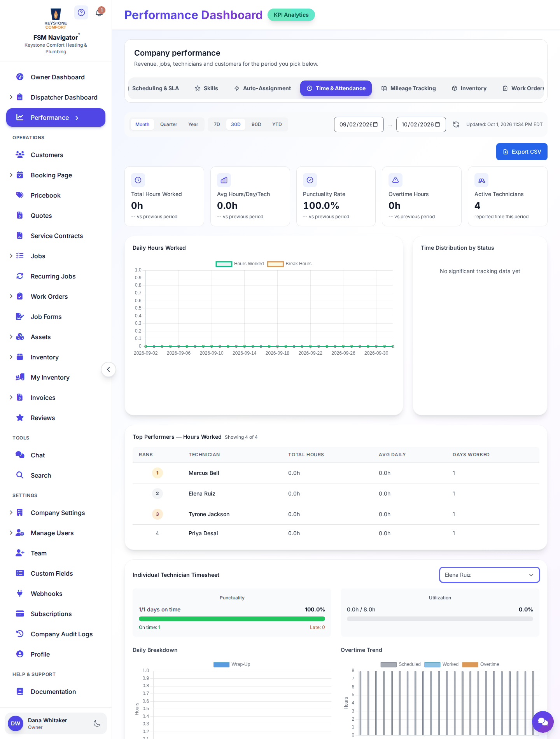Screen dimensions: 560x739
Task: Click the Overtime Hours warning icon
Action: point(395,180)
